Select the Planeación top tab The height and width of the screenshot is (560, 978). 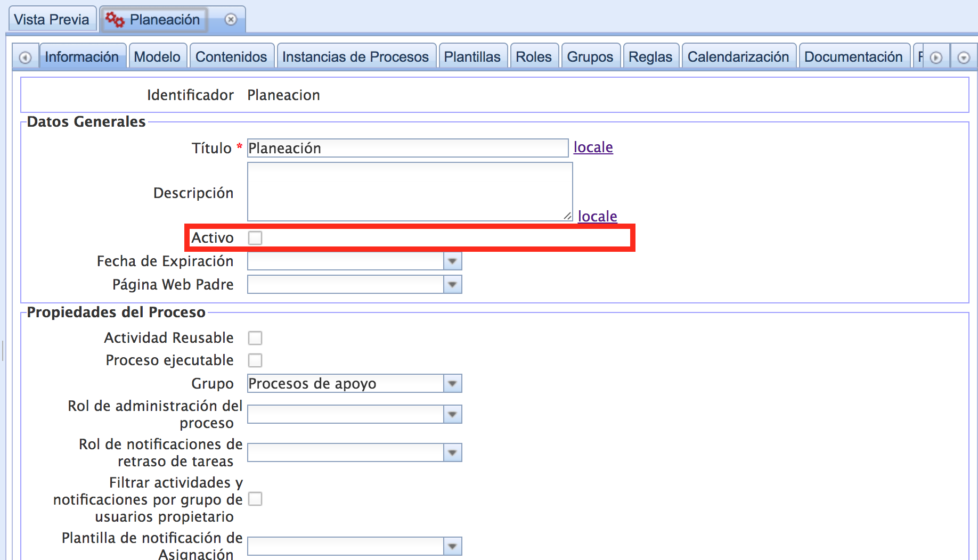(x=165, y=20)
